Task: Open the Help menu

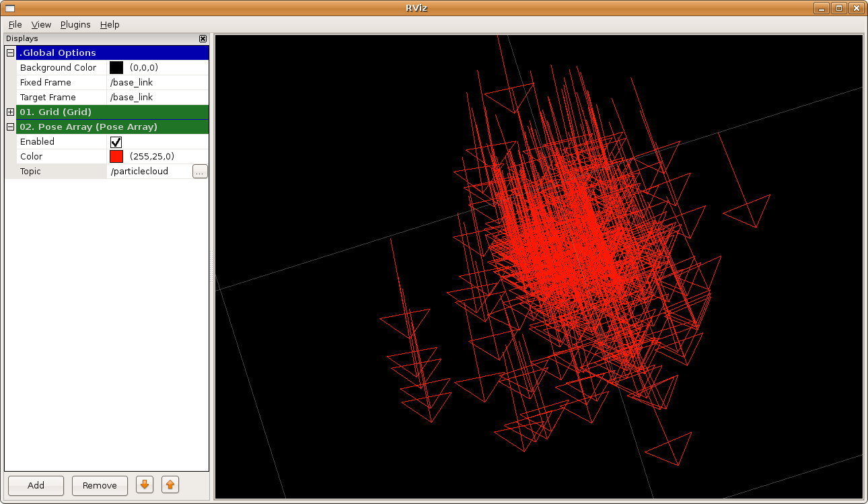Action: tap(110, 24)
